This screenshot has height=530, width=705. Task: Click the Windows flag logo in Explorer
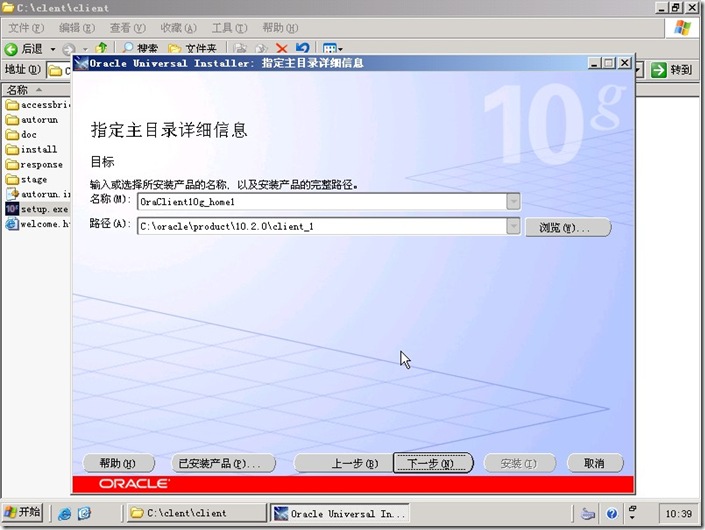pyautogui.click(x=683, y=28)
